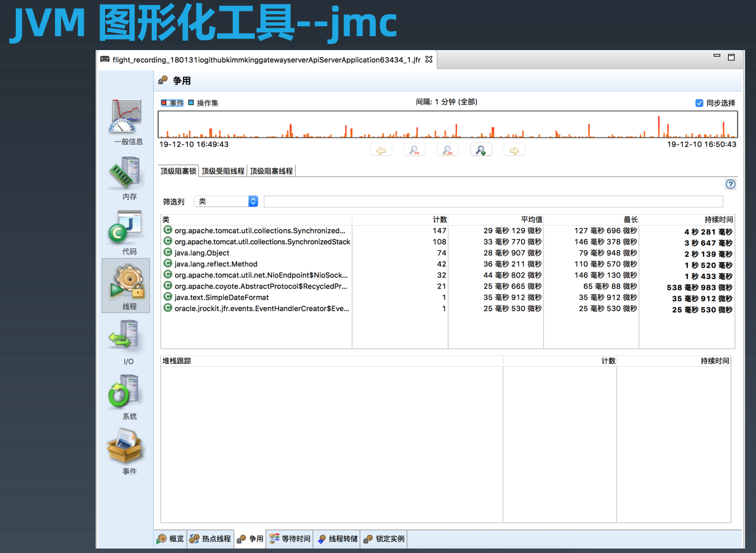Screen dimensions: 756x553
Task: Select the java.text.SimpleDateFormat row
Action: [448, 297]
